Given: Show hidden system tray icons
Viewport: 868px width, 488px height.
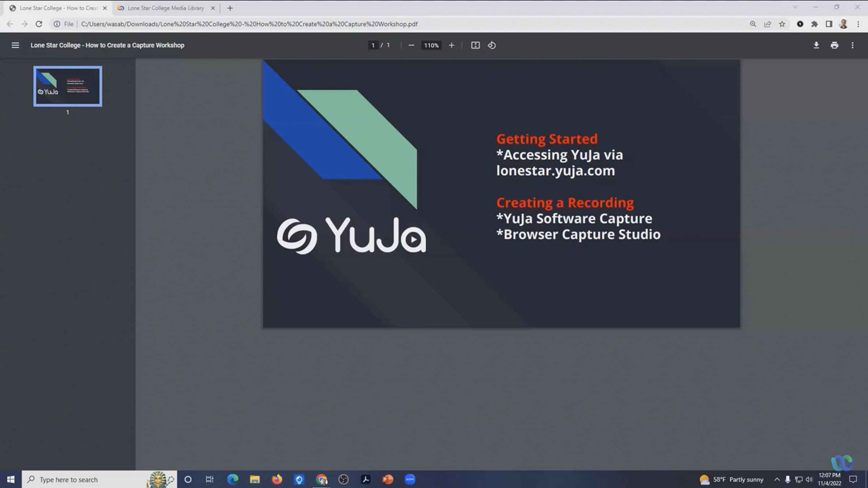Looking at the screenshot, I should (x=776, y=479).
